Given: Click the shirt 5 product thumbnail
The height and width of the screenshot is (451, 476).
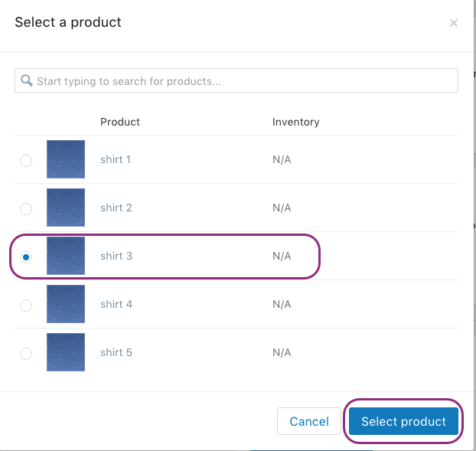Looking at the screenshot, I should point(66,352).
